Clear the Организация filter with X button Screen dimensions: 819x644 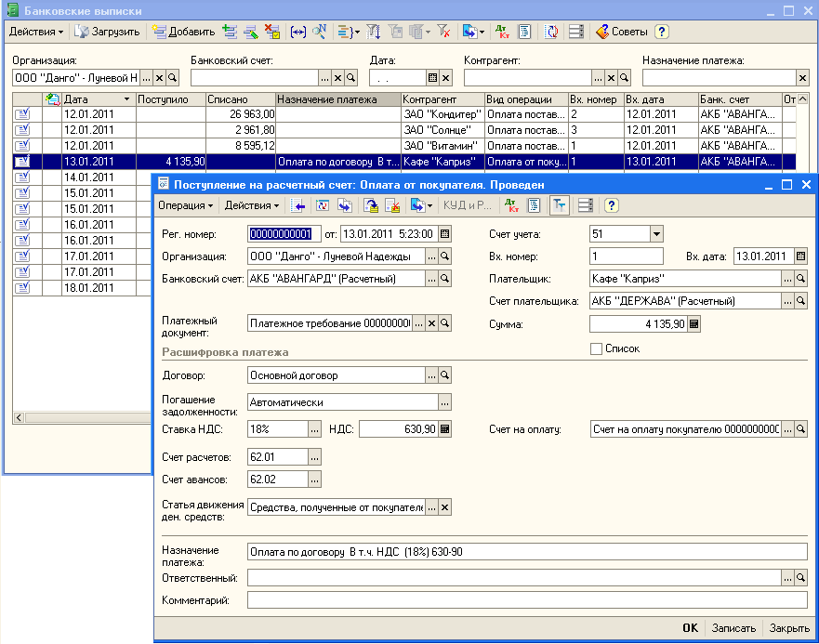tap(159, 78)
